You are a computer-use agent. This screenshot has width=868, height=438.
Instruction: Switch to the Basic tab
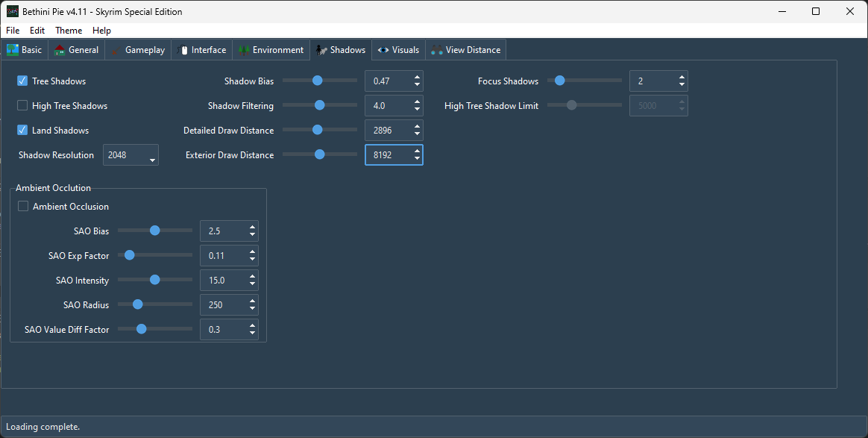pyautogui.click(x=25, y=50)
